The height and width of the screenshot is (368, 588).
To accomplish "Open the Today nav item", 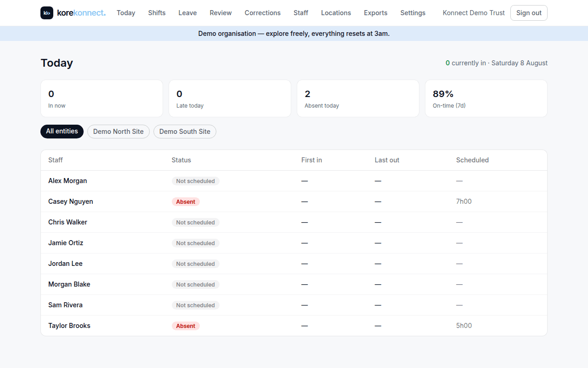I will coord(126,13).
